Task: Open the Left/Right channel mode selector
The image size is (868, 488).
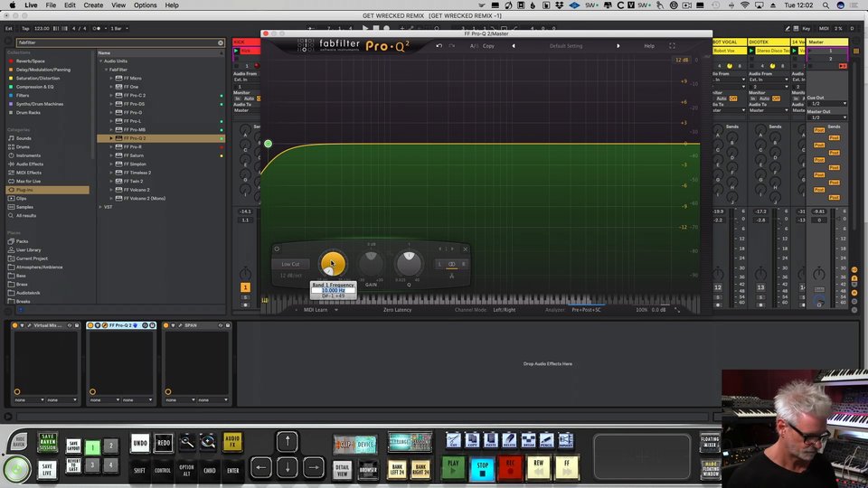Action: tap(505, 310)
